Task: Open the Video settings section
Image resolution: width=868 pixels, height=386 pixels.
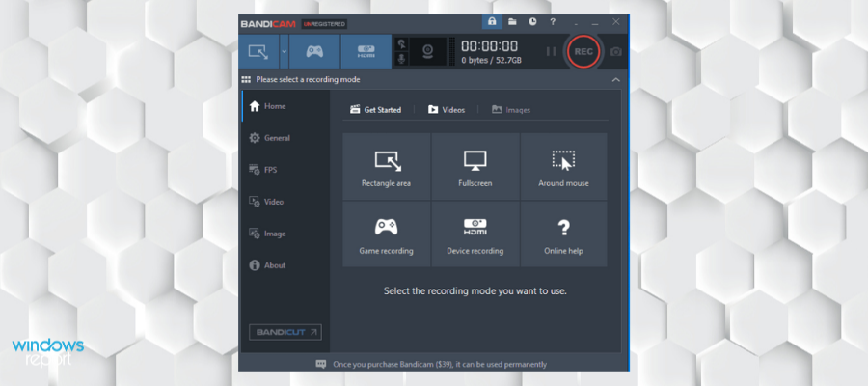Action: point(285,202)
